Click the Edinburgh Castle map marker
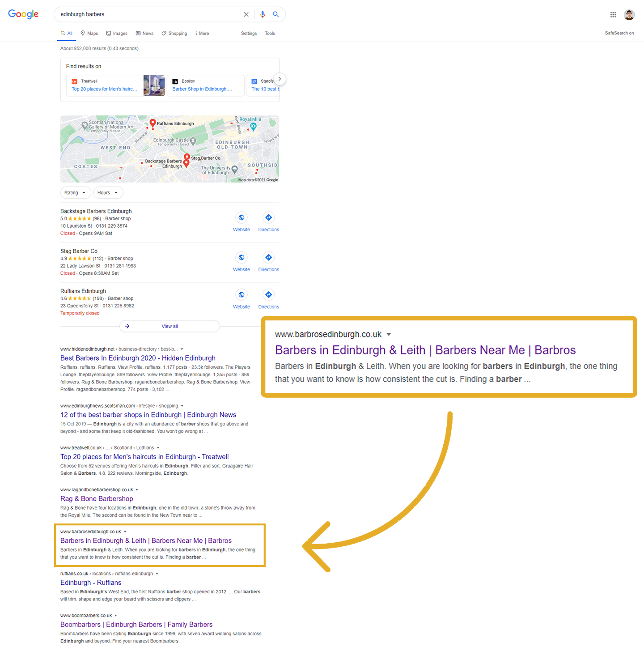This screenshot has width=644, height=651. tap(193, 141)
